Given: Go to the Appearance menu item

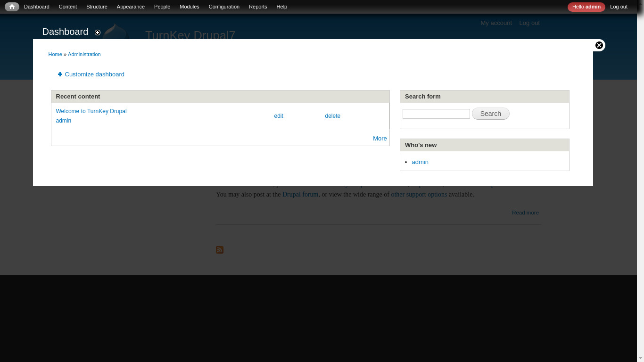Looking at the screenshot, I should 131,7.
